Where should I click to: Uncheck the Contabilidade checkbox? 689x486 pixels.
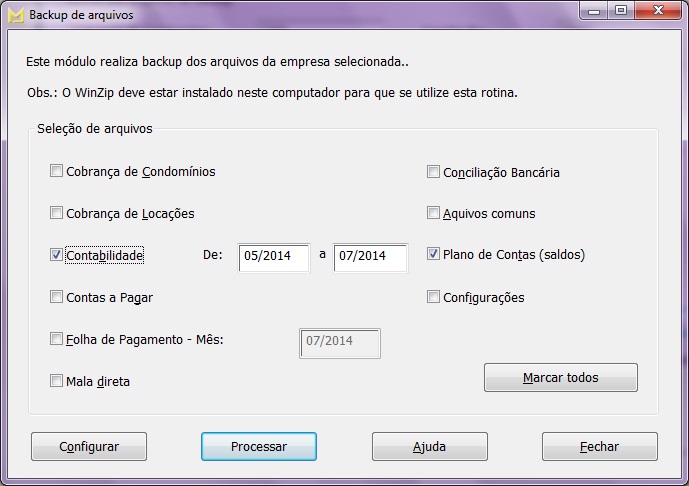coord(57,255)
